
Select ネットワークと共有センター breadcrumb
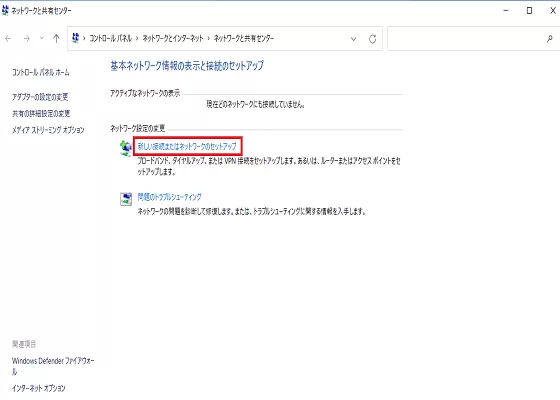click(244, 38)
